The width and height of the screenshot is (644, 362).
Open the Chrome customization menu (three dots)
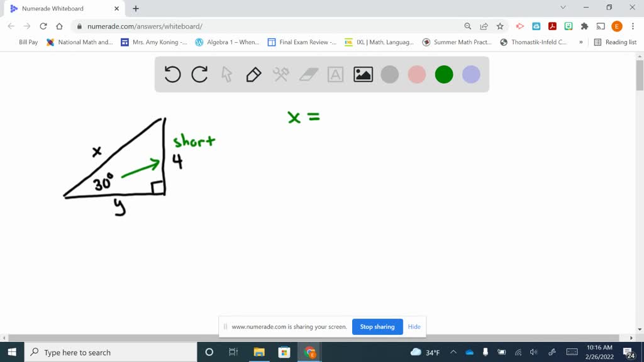(x=632, y=26)
